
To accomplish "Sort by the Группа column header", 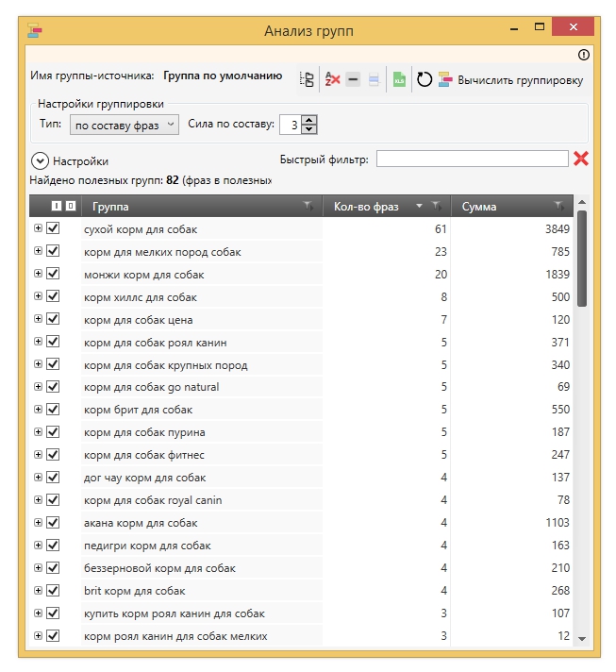I will 110,207.
